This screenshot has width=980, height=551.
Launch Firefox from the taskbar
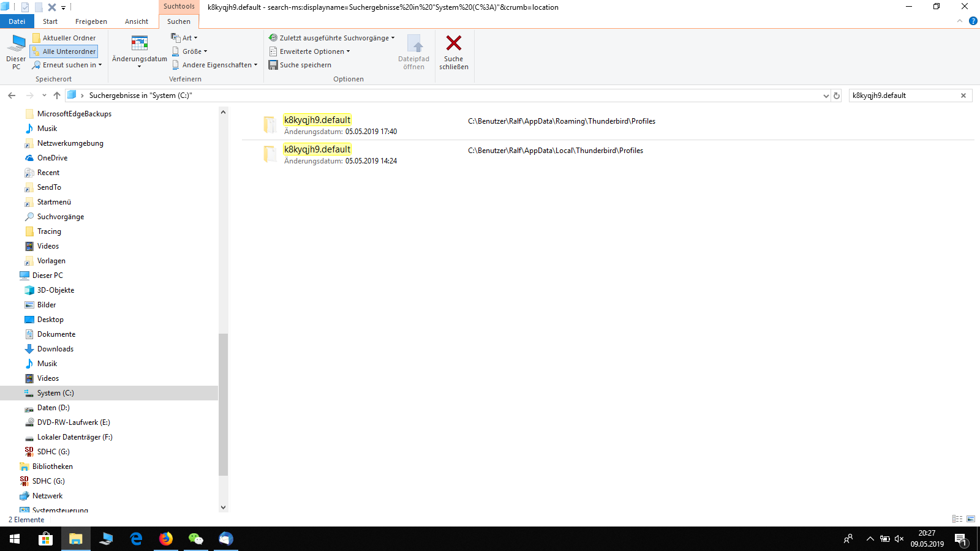pos(166,539)
